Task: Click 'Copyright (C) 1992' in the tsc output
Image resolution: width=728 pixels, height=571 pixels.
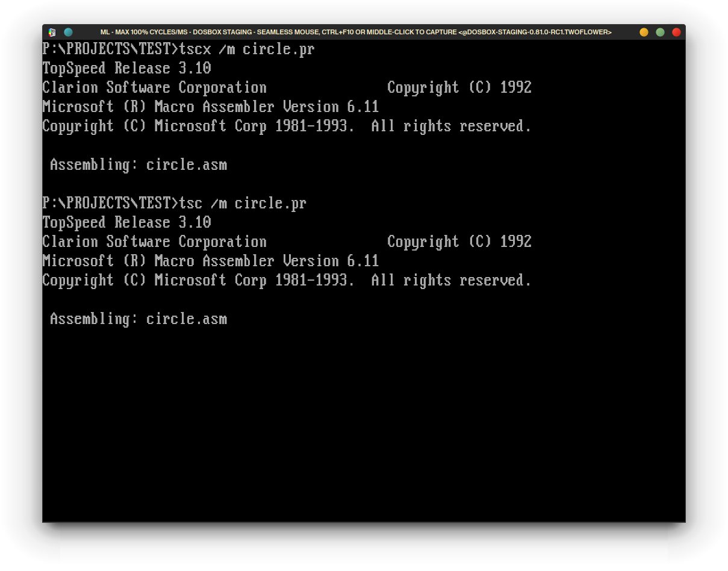Action: pos(459,242)
